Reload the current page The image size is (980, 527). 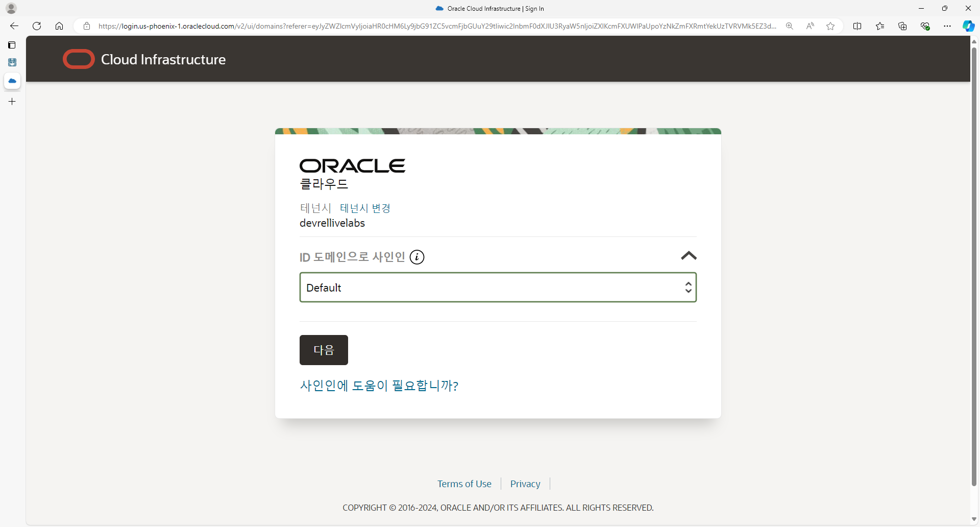(37, 26)
